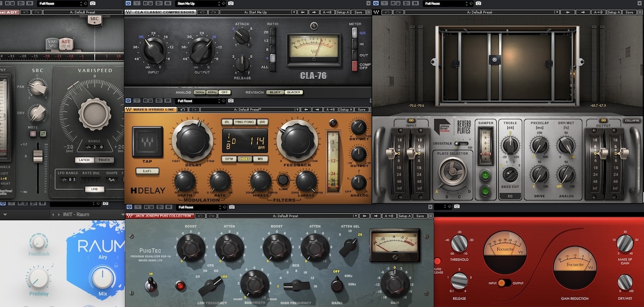The image size is (644, 307).
Task: Open the PuigTec 'Full Reset' host preset selector
Action: (201, 207)
